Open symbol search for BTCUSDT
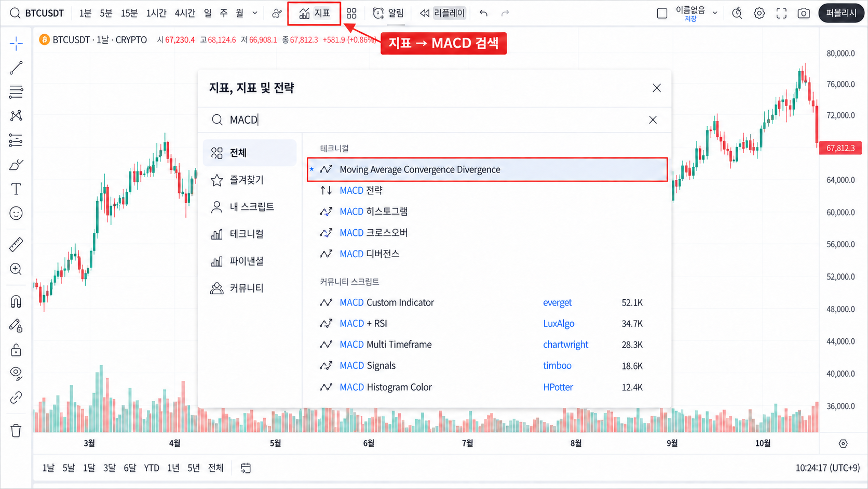 point(37,13)
